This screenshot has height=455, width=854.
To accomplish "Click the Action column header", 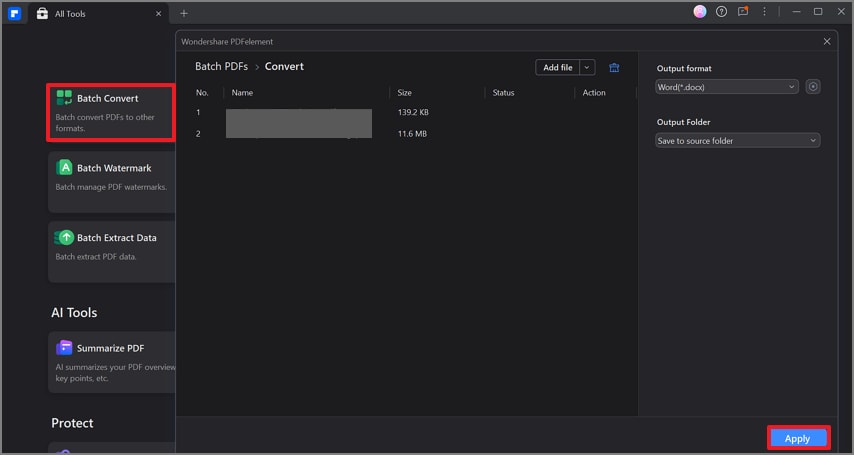I will [594, 93].
